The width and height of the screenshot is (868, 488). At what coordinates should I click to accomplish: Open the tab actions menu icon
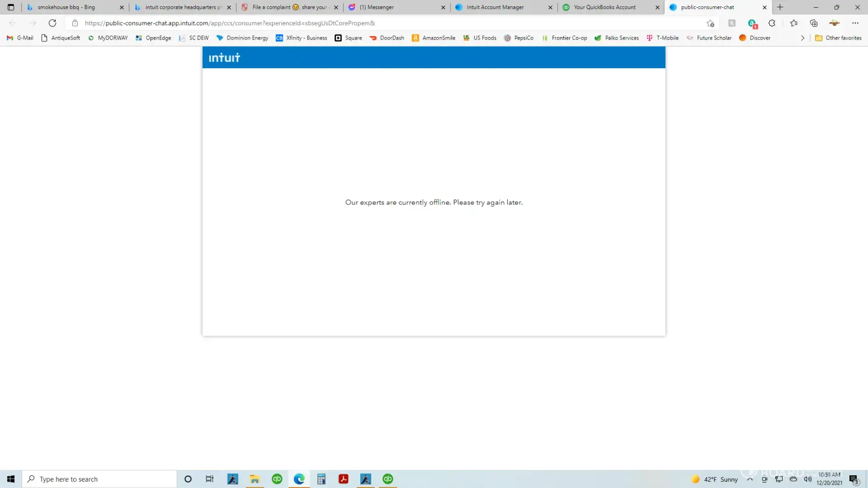(11, 7)
